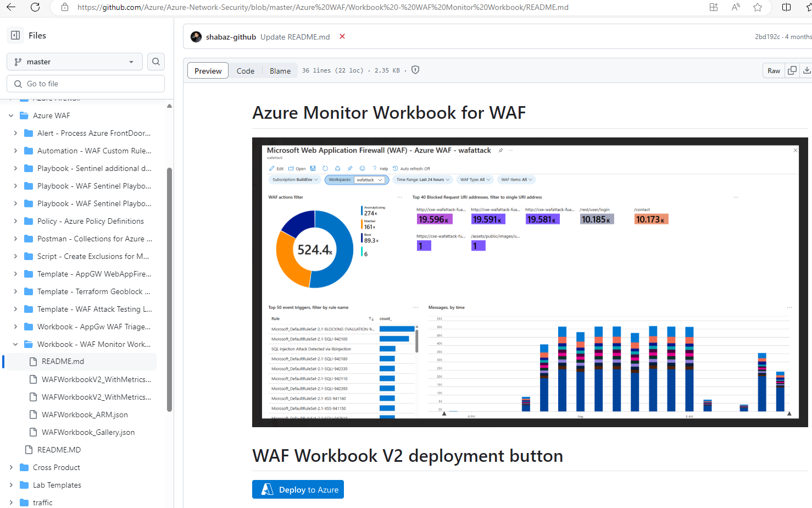Screen dimensions: 812x508
Task: Expand the Cross Product folder
Action: (11, 467)
